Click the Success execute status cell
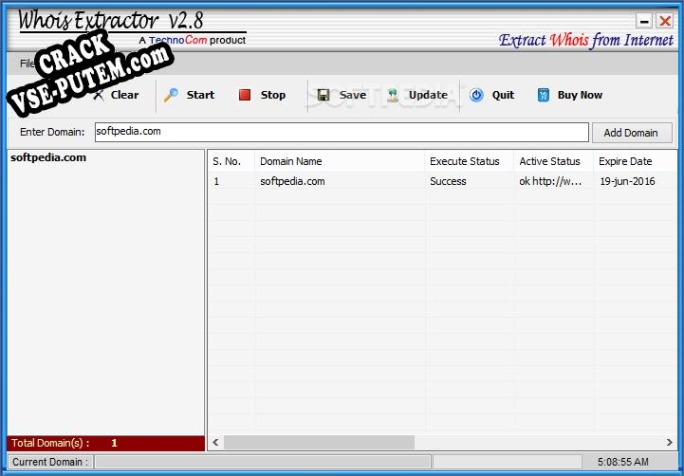The width and height of the screenshot is (684, 476). [x=448, y=181]
